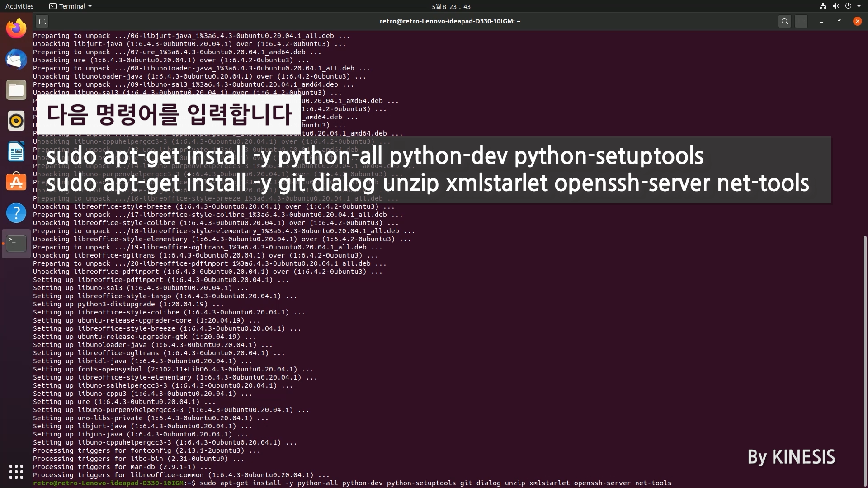Open Ubuntu Software store

(x=16, y=182)
